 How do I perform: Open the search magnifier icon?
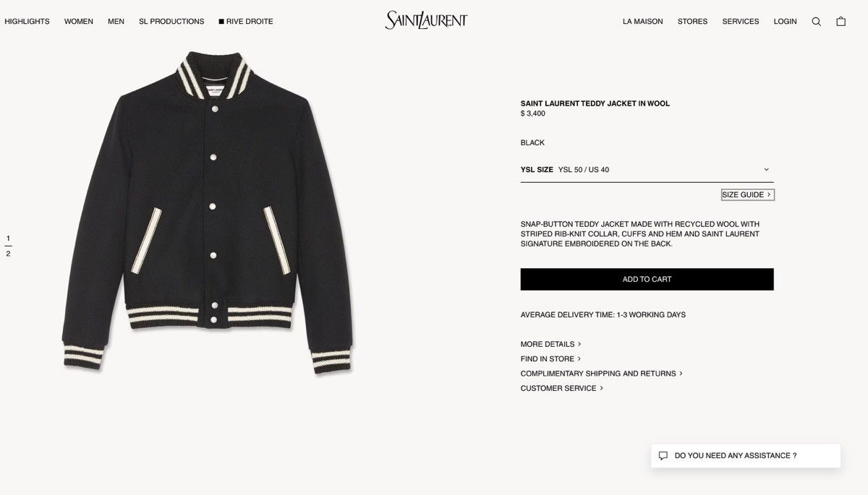click(816, 22)
